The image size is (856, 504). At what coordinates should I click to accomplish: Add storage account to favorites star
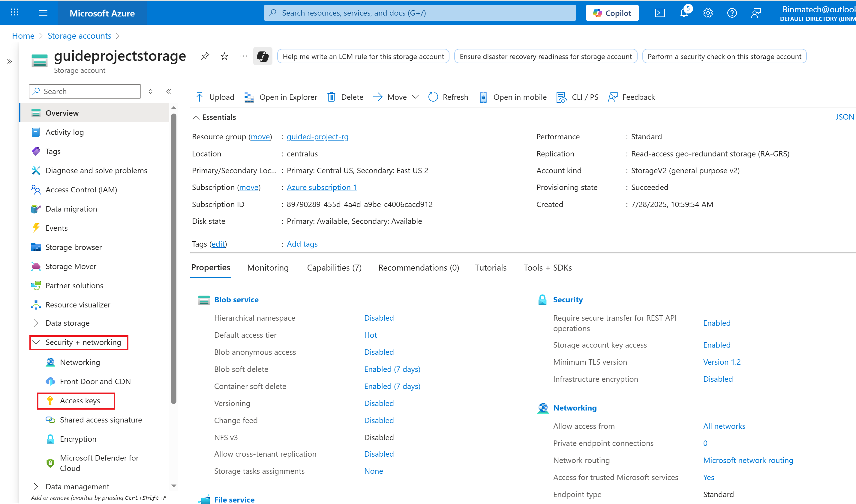(224, 56)
